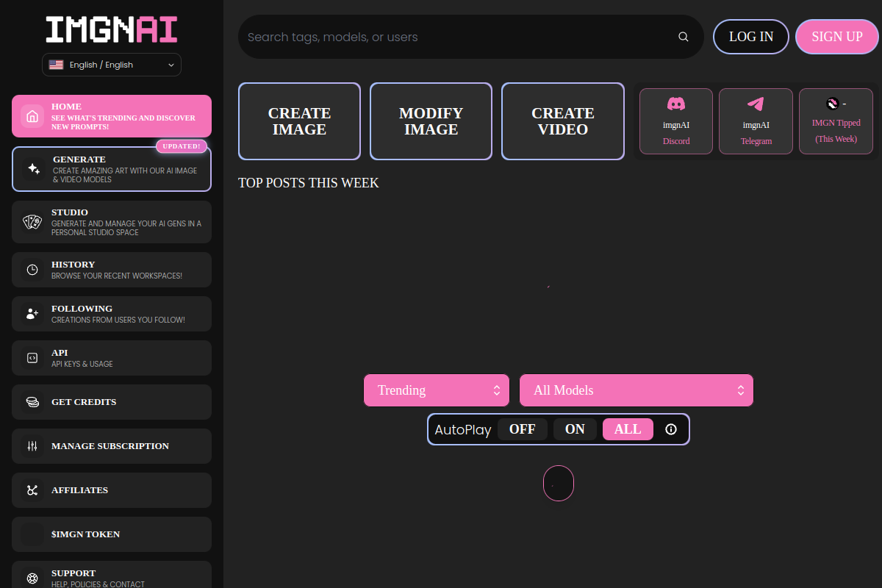This screenshot has height=588, width=882.
Task: Click the Discord logo icon
Action: (x=676, y=104)
